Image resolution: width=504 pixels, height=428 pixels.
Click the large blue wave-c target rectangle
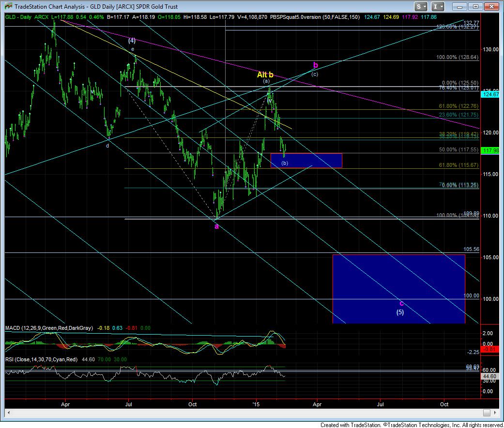(x=399, y=289)
